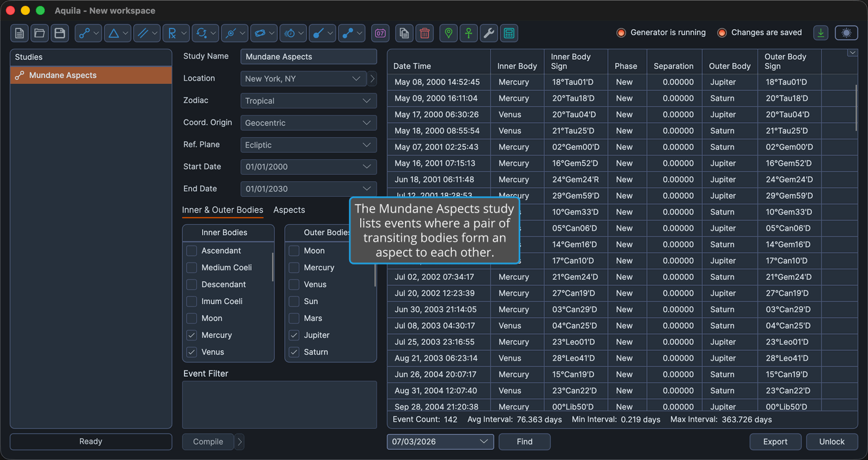Click the purple calendar 07 icon
Screen dimensions: 868x460
coord(380,33)
